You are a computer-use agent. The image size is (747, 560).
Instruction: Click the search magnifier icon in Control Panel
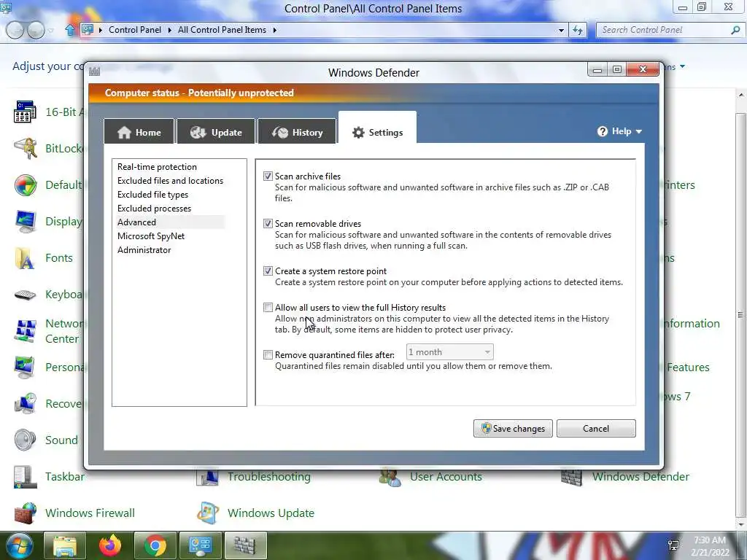735,30
